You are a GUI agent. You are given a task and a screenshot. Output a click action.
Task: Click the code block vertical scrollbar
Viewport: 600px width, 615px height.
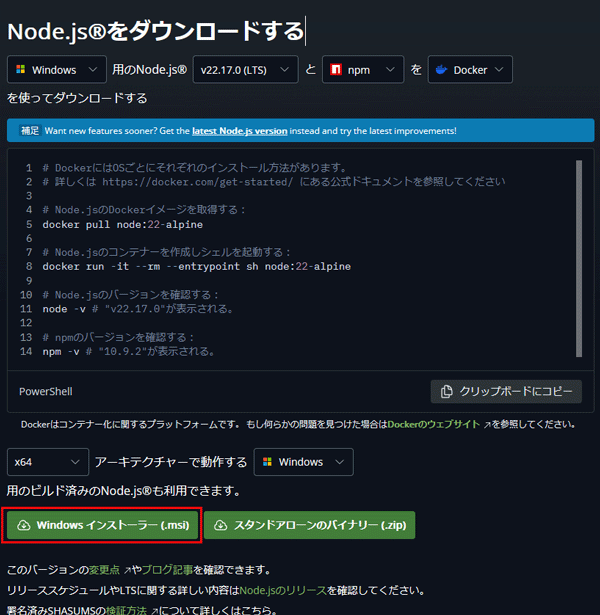click(x=579, y=258)
